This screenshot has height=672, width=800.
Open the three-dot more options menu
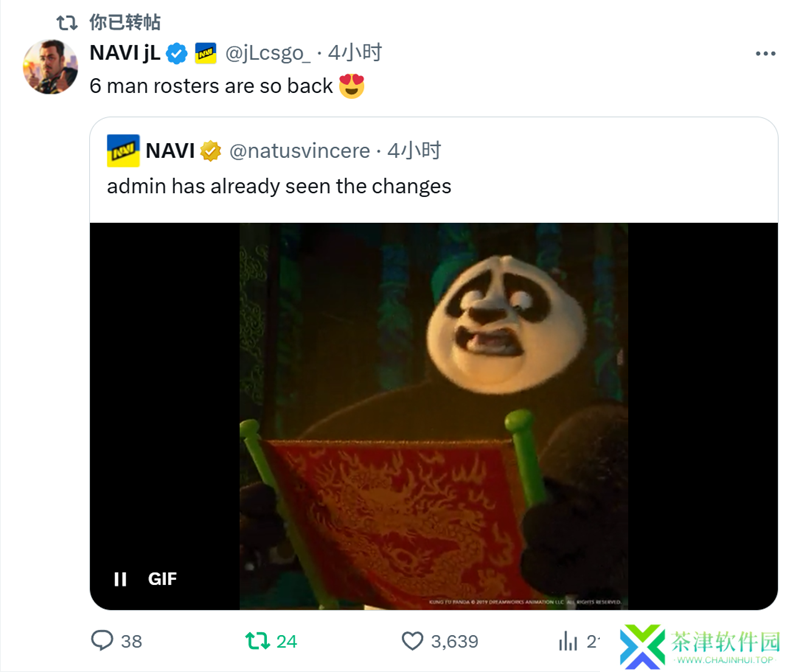click(765, 54)
